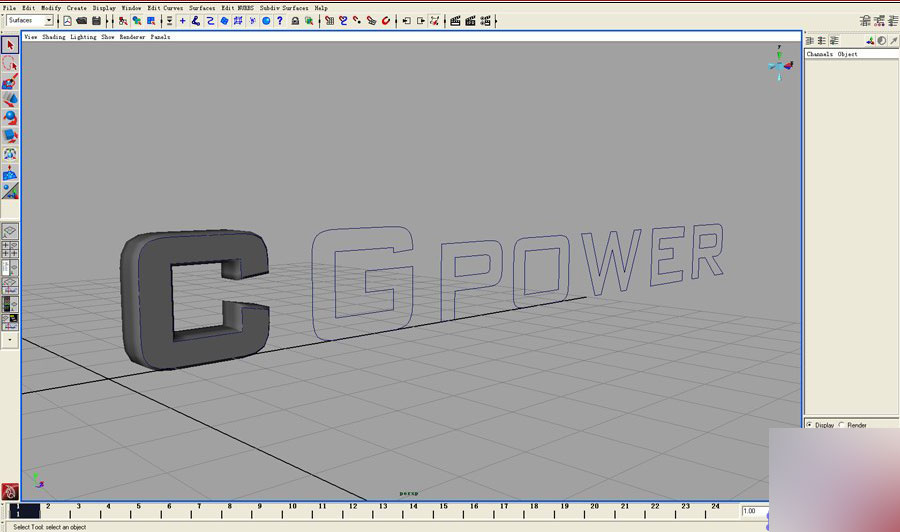This screenshot has height=532, width=900.
Task: Open the Edit NURBS menu
Action: click(237, 8)
